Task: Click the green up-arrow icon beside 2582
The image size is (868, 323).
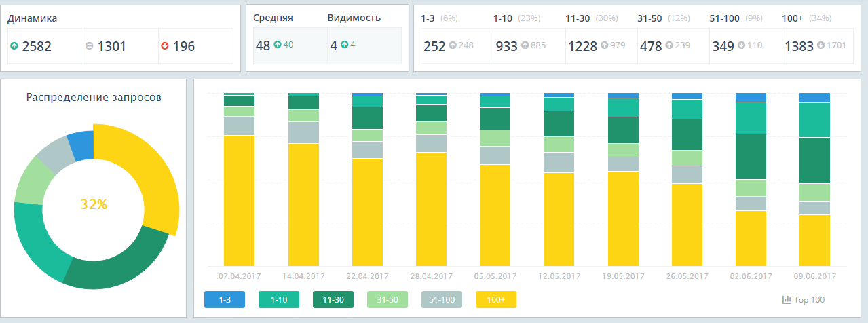Action: [14, 46]
